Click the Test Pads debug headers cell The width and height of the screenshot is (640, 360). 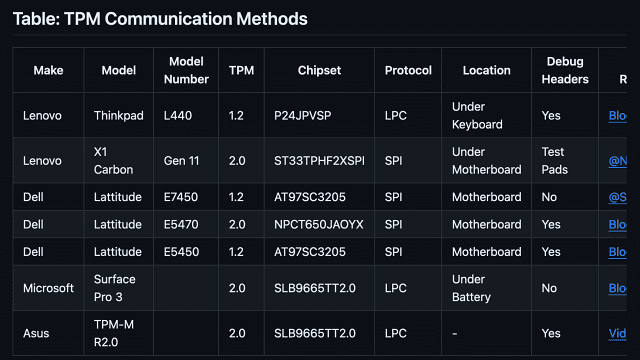pyautogui.click(x=565, y=161)
